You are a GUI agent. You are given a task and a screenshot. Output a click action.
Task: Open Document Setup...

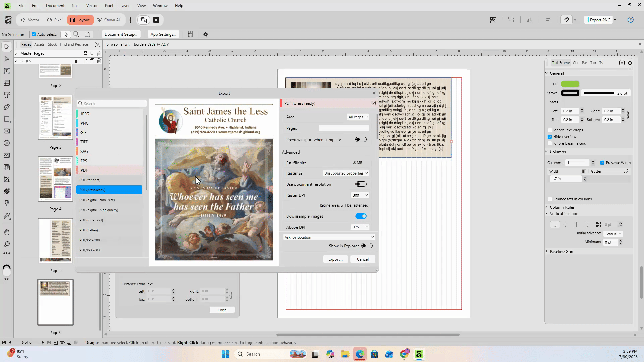click(121, 34)
